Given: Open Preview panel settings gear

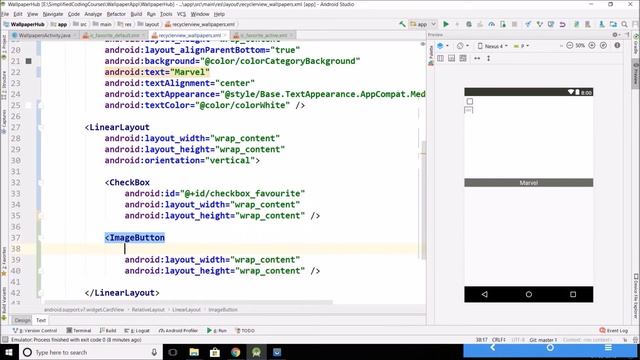Looking at the screenshot, I should tap(616, 35).
